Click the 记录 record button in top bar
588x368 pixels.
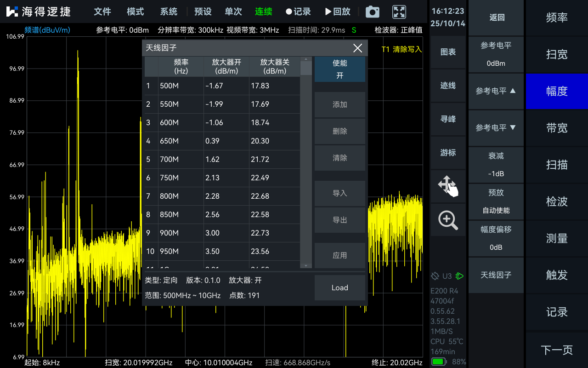298,12
